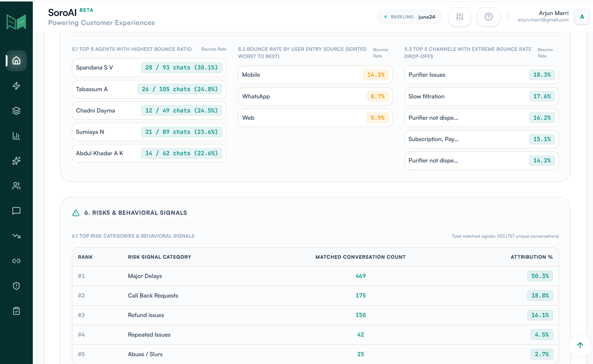Screen dimensions: 593x364
Task: Click the ATTRIBUTION % column header
Action: coord(532,257)
